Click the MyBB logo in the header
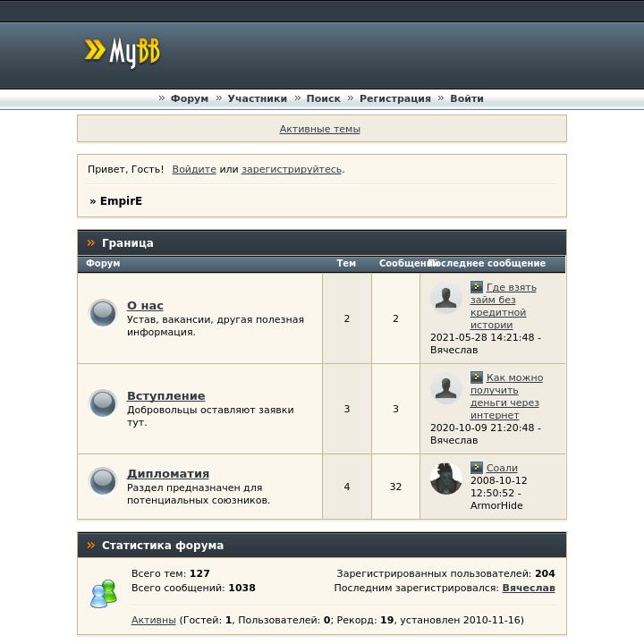 click(122, 52)
